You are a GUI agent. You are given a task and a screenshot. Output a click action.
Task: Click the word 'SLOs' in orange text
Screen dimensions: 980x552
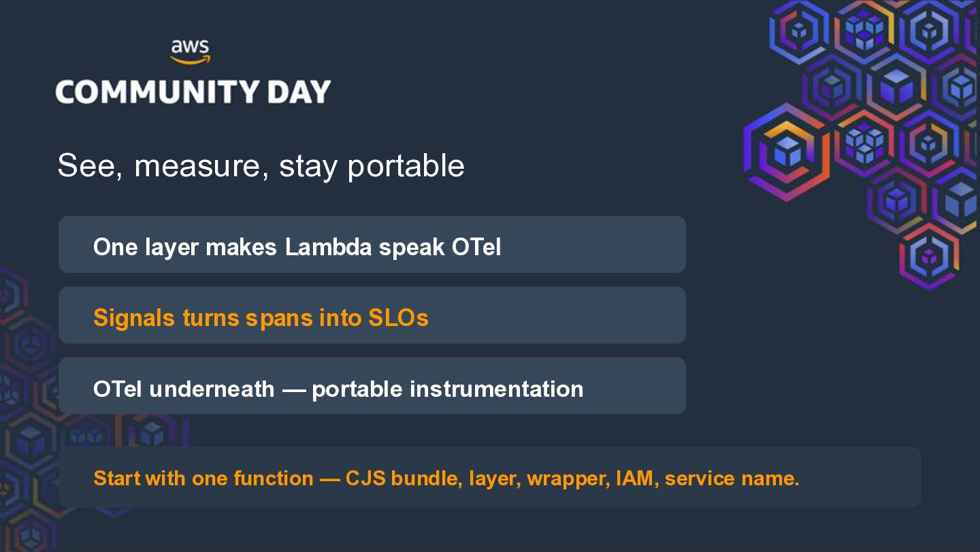[x=399, y=317]
